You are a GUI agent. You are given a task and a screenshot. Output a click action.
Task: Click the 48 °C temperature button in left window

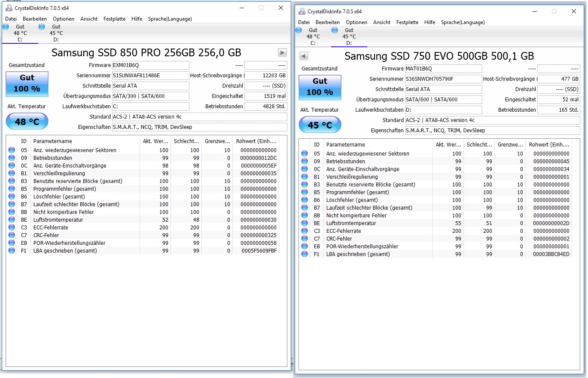(x=27, y=122)
